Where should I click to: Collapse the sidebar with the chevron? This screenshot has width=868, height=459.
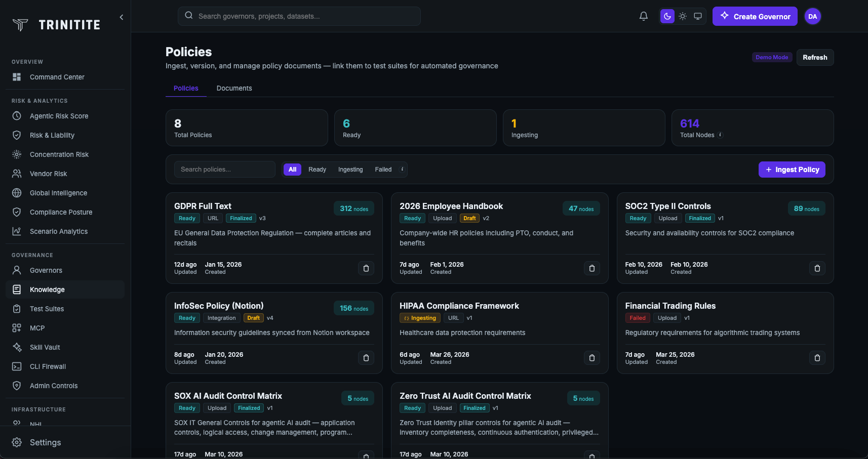tap(121, 17)
